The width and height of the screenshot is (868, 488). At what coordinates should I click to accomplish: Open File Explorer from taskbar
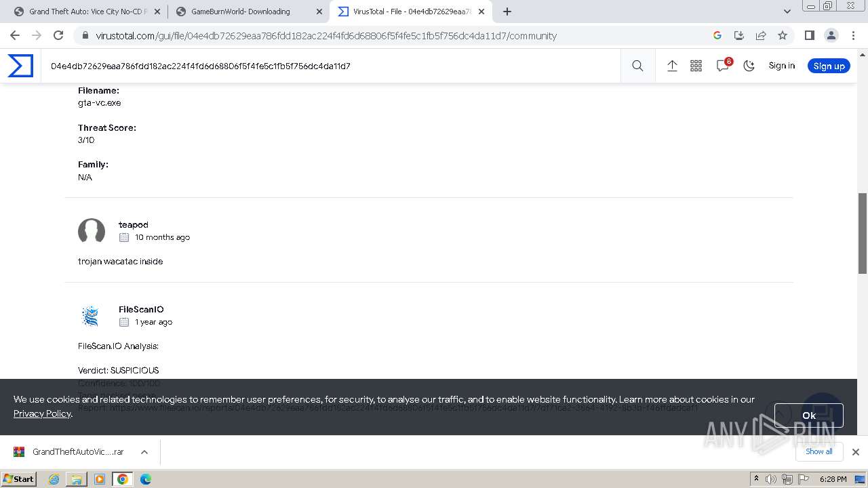coord(77,479)
